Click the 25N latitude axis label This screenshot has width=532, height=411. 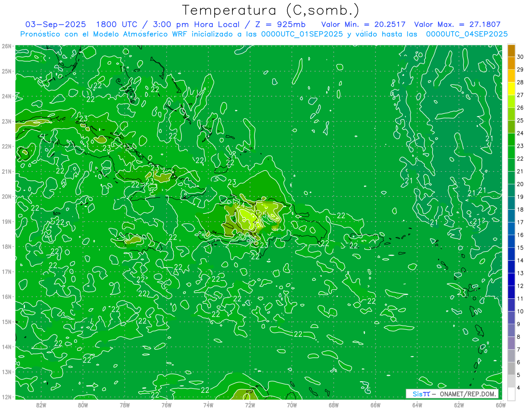tap(6, 71)
